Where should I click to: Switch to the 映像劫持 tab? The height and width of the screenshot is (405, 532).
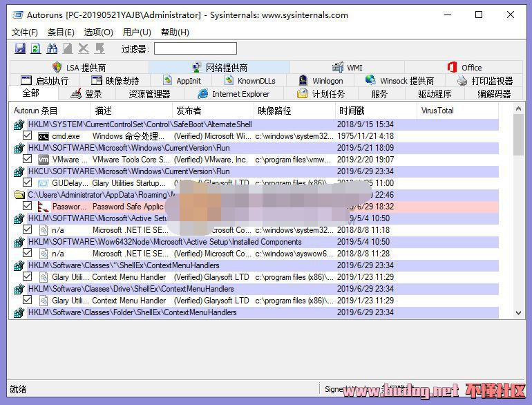115,81
